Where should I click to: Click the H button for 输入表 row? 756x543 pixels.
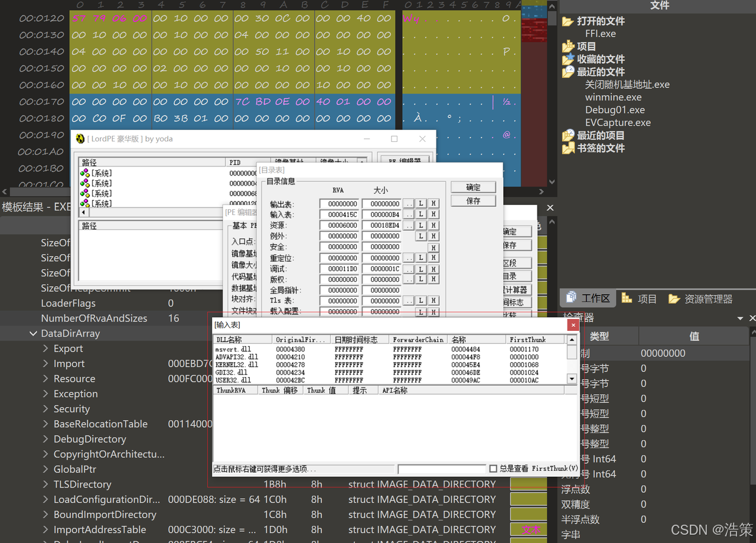pyautogui.click(x=434, y=214)
